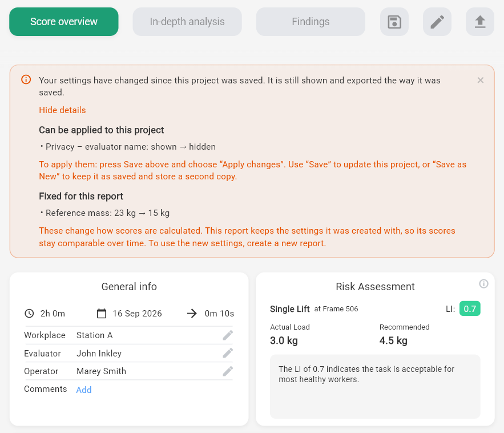Click the Actual Load '3.0 kg' value
Viewport: 504px width, 433px height.
point(284,340)
